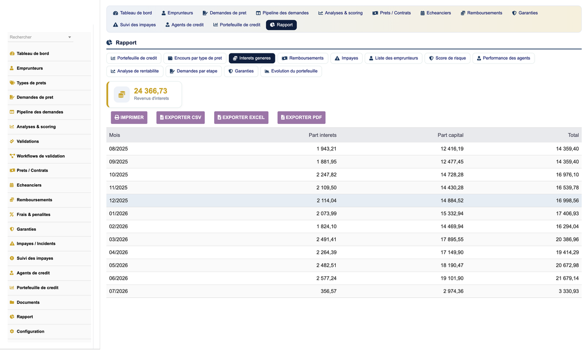Click the Portefeuille de credit sidebar icon
This screenshot has height=364, width=588.
(x=12, y=288)
